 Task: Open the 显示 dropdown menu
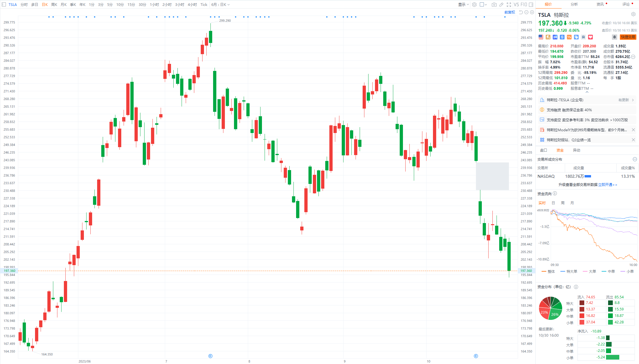click(463, 4)
